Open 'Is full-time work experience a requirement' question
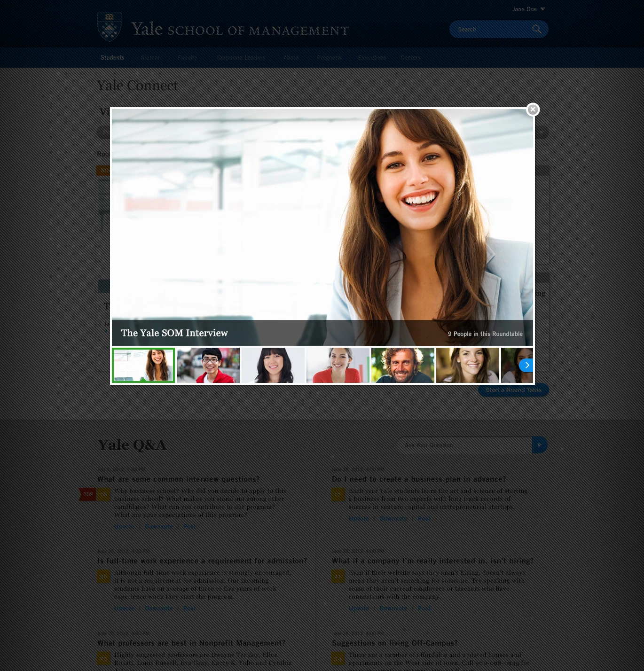The width and height of the screenshot is (644, 671). coord(202,561)
